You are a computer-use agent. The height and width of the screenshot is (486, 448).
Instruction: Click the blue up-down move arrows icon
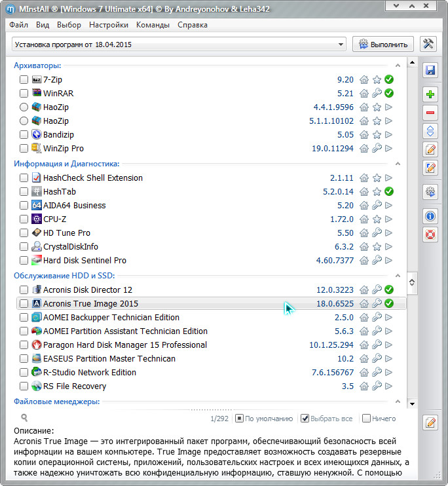point(430,131)
